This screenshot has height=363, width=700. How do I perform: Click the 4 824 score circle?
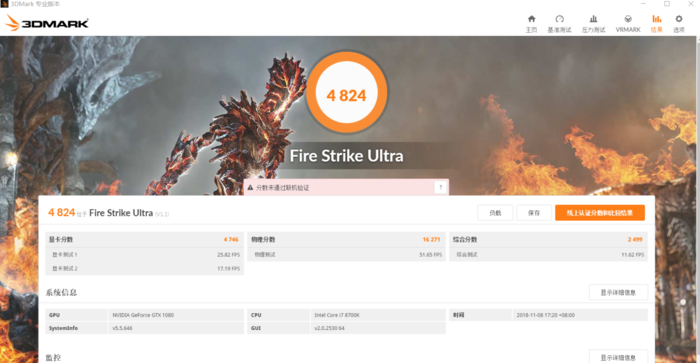tap(346, 93)
